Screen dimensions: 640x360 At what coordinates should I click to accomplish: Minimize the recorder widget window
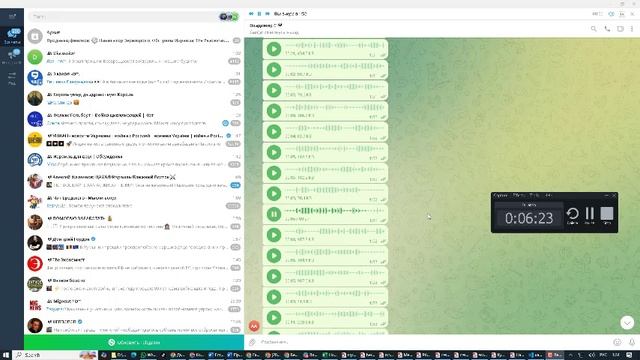[x=607, y=196]
